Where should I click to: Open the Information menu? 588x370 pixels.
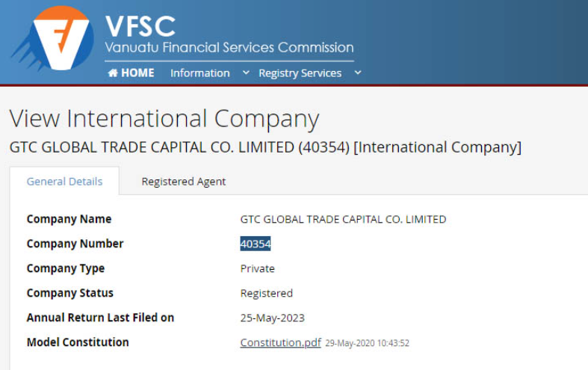point(199,73)
